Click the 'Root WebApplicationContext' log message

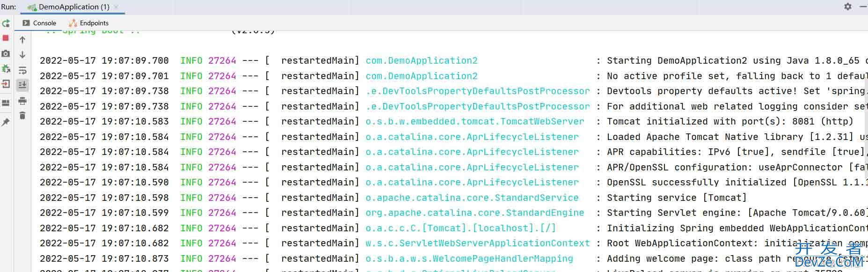pyautogui.click(x=737, y=243)
